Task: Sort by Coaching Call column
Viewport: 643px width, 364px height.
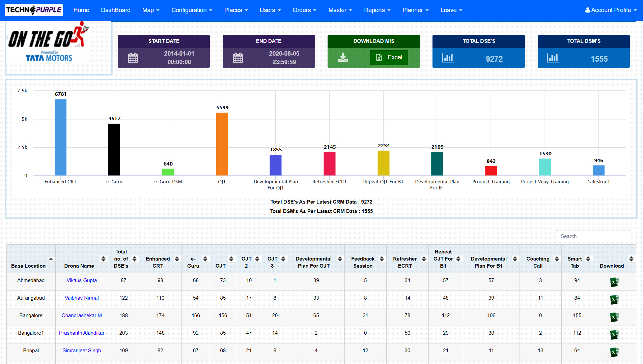Action: coord(557,259)
